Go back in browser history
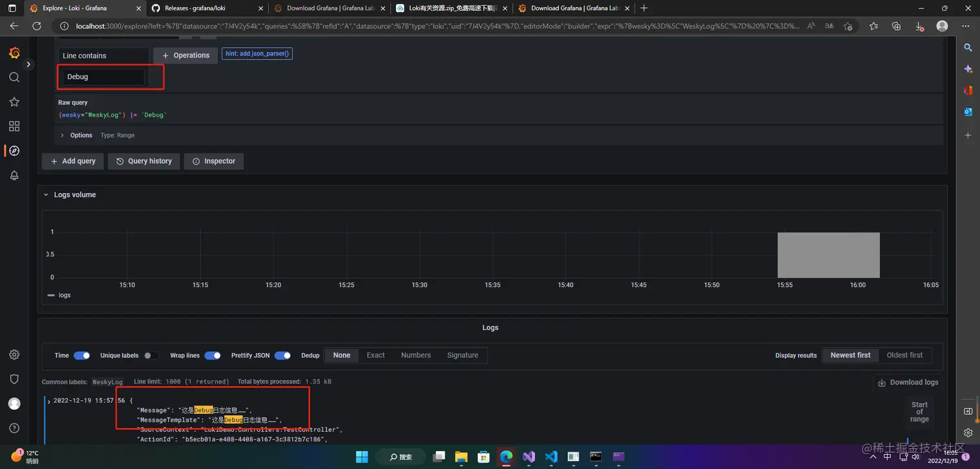Viewport: 980px width, 469px height. 14,27
